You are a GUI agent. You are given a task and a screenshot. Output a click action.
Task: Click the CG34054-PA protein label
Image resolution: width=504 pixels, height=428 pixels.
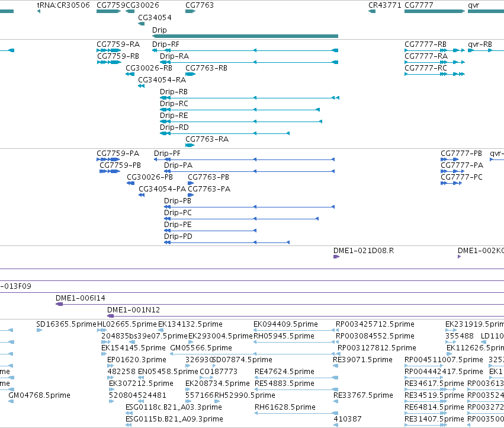162,189
